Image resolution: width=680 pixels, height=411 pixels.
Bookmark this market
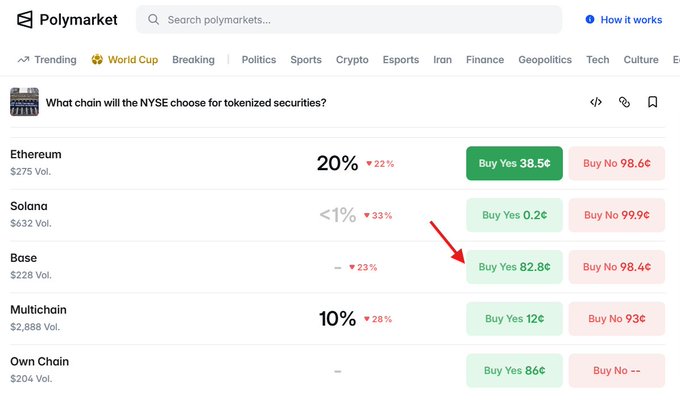652,102
